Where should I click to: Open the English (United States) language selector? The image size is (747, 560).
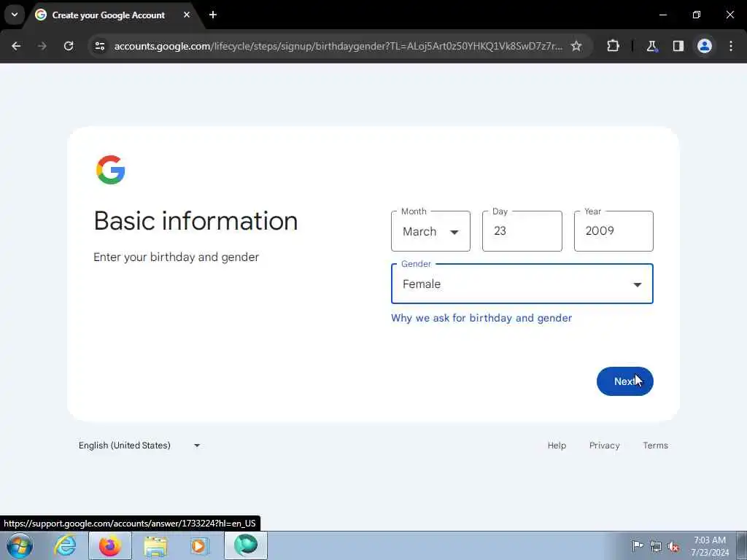click(139, 446)
